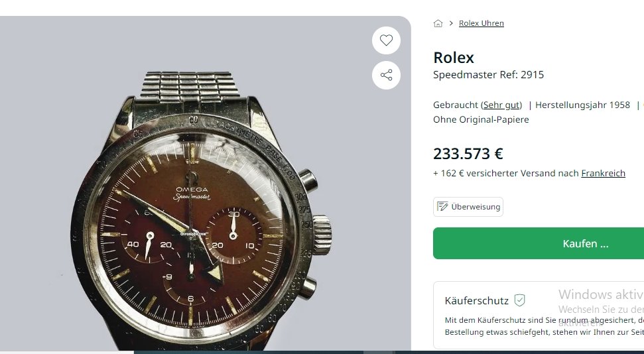Click the 233.573 € price
This screenshot has width=644, height=354.
pyautogui.click(x=468, y=154)
